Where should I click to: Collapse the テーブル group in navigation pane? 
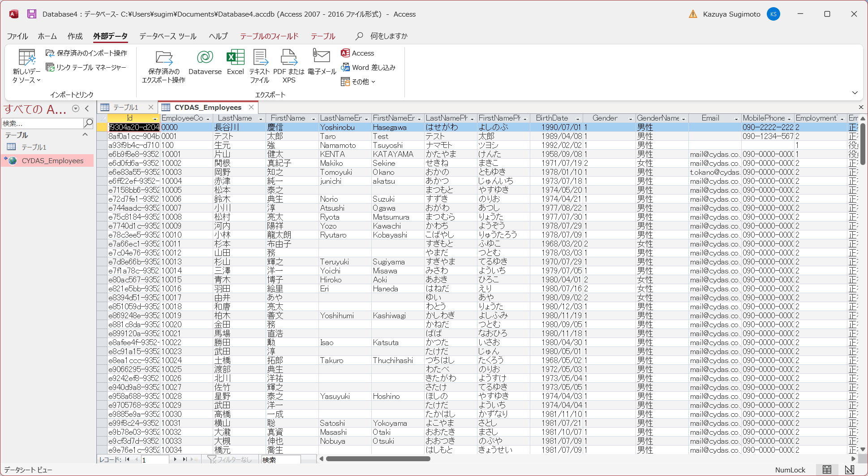(85, 135)
